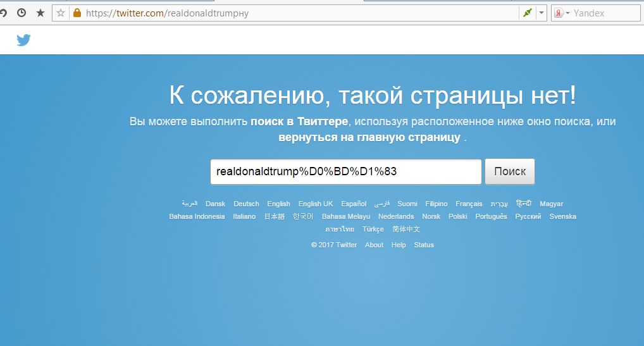Switch language to Filipino

(436, 204)
